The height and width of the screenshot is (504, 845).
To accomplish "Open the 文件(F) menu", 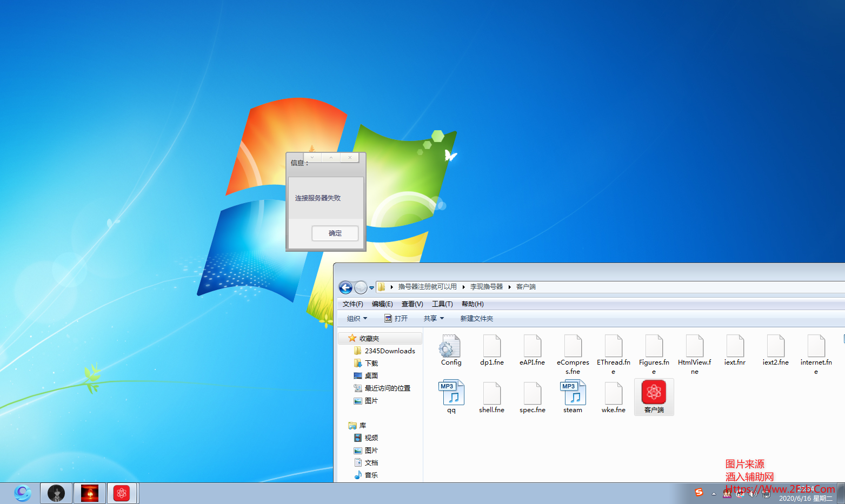I will click(352, 304).
